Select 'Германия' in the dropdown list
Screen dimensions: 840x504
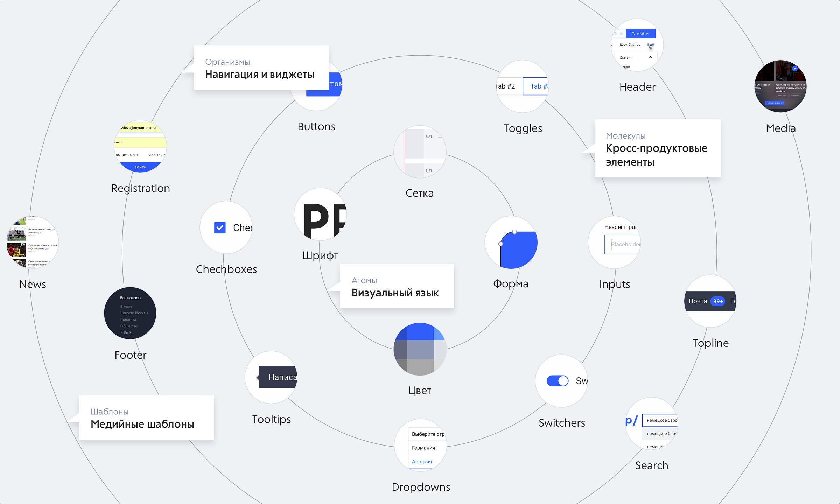[x=423, y=448]
